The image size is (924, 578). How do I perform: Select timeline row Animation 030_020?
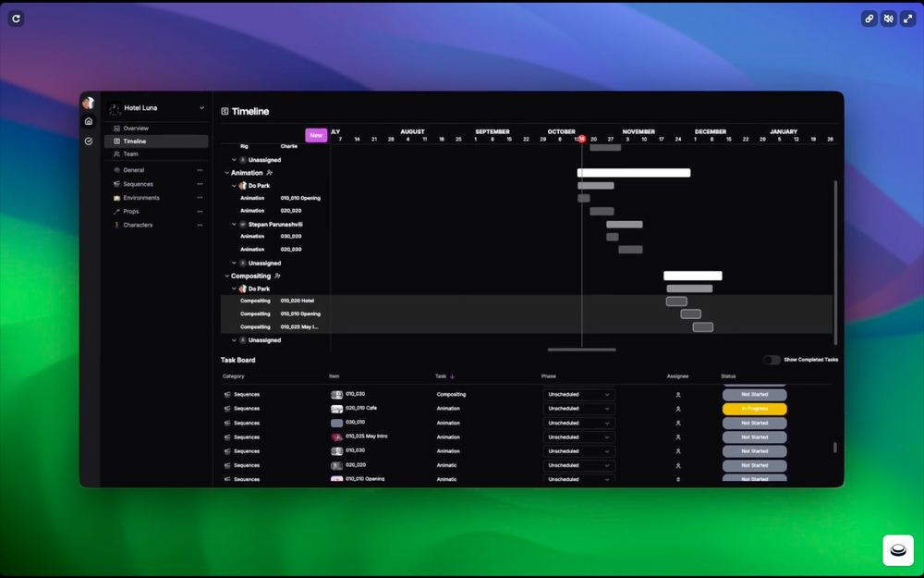pos(527,237)
